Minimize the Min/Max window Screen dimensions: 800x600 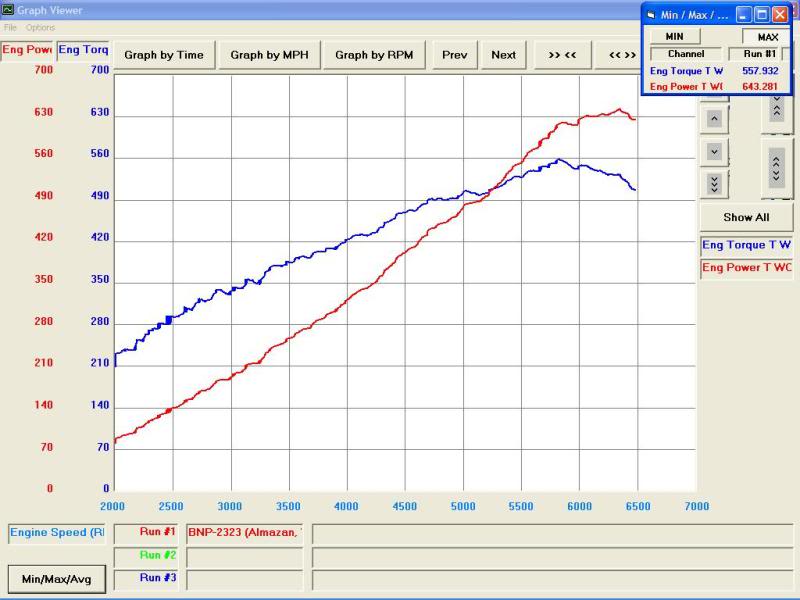click(x=743, y=15)
